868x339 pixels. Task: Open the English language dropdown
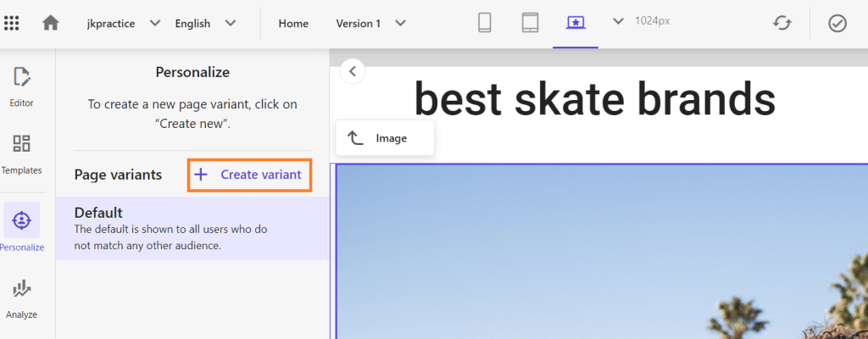pos(231,23)
